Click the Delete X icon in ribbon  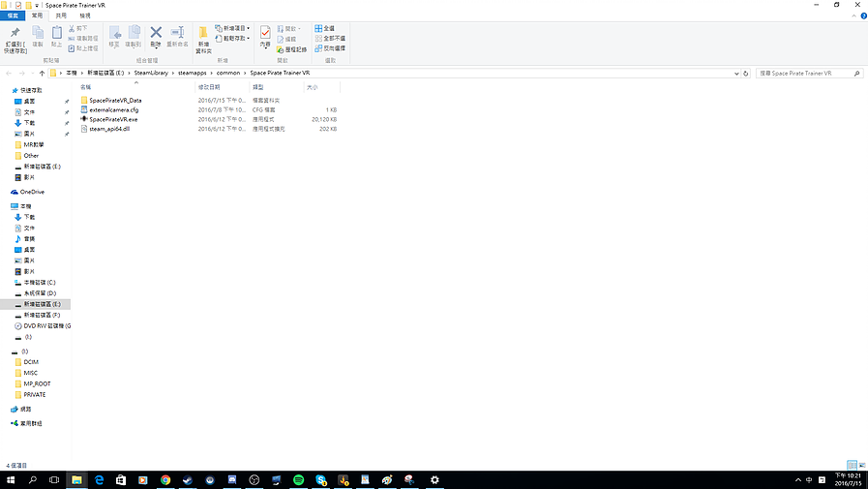pos(156,33)
